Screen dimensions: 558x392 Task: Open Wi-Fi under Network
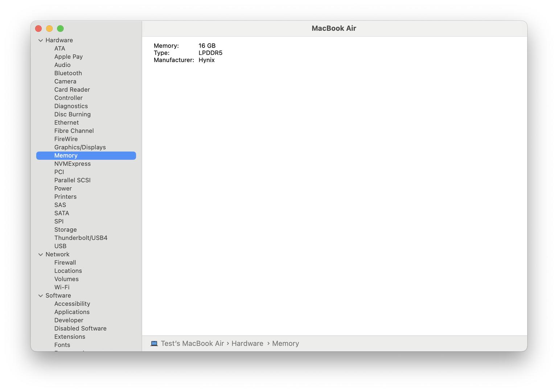[x=62, y=287]
